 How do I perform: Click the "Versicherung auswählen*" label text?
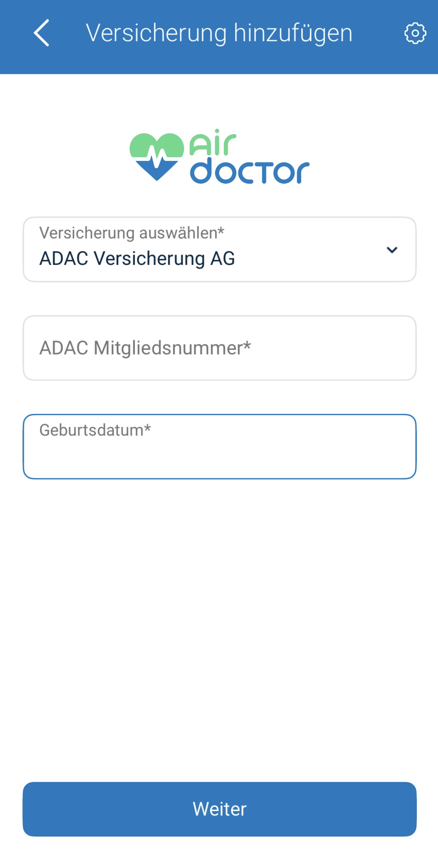coord(132,233)
